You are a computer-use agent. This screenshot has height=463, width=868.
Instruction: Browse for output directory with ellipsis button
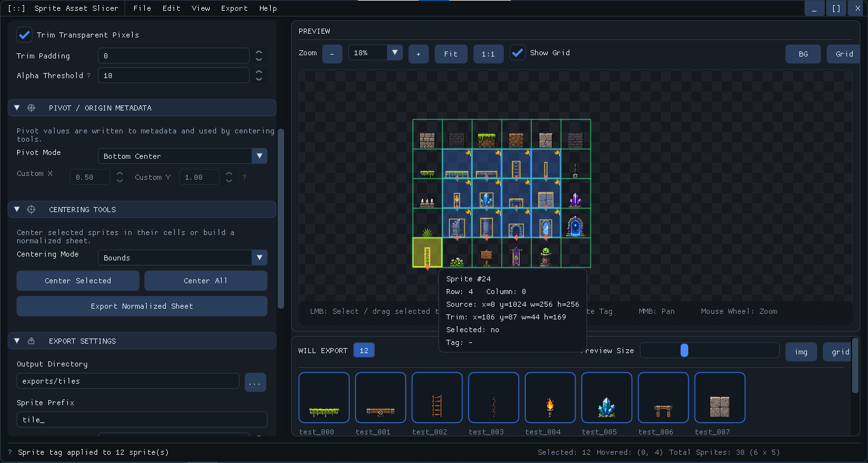click(x=255, y=382)
